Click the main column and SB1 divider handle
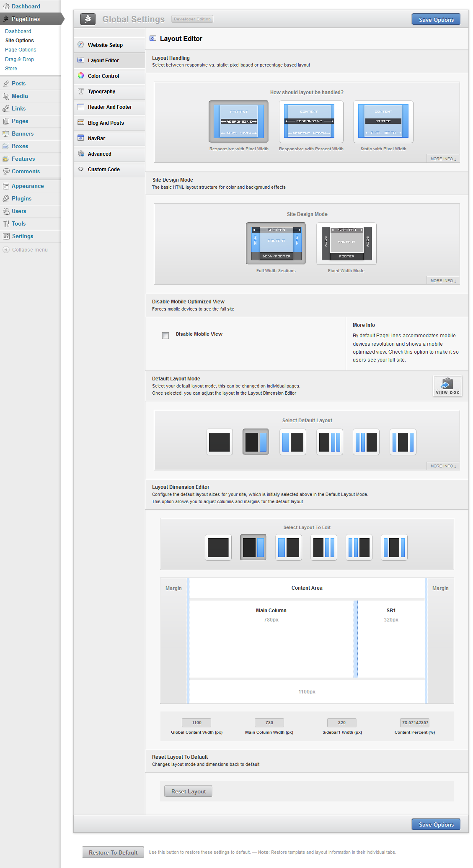Image resolution: width=473 pixels, height=868 pixels. point(355,639)
